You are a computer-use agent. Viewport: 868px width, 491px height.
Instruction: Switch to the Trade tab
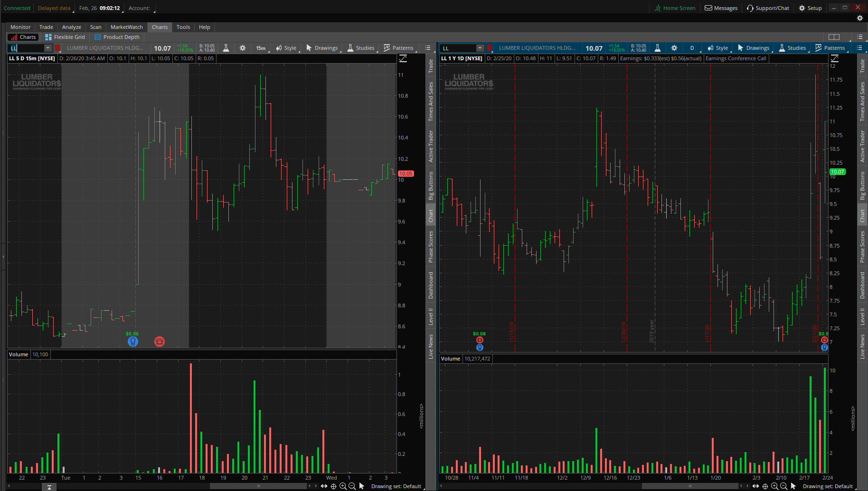46,27
